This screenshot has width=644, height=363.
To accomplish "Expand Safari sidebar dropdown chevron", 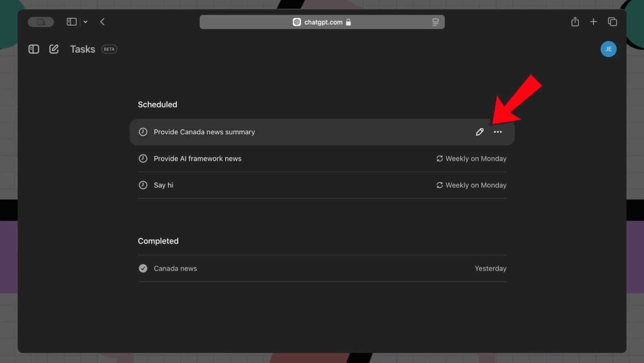I will (x=85, y=22).
